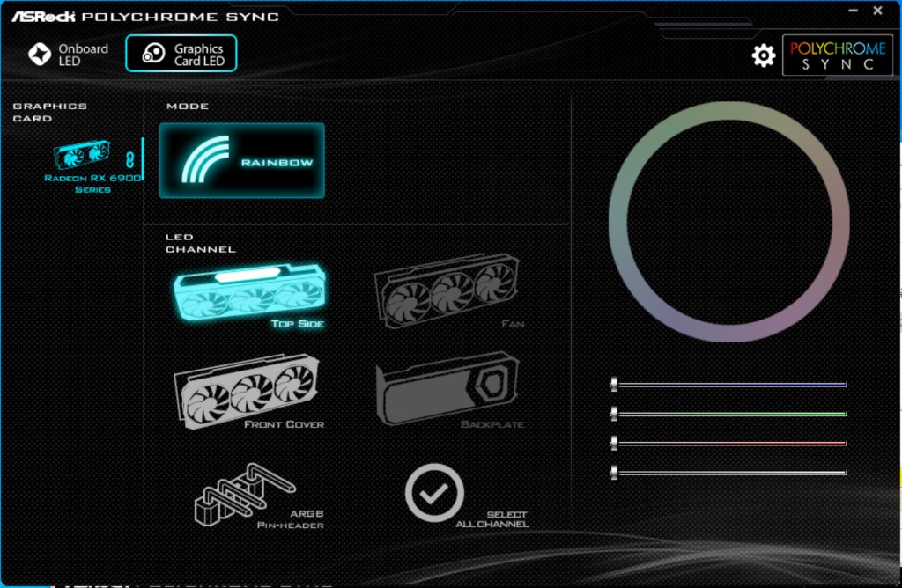Close the Polychrome Sync window
This screenshot has width=902, height=588.
(878, 11)
